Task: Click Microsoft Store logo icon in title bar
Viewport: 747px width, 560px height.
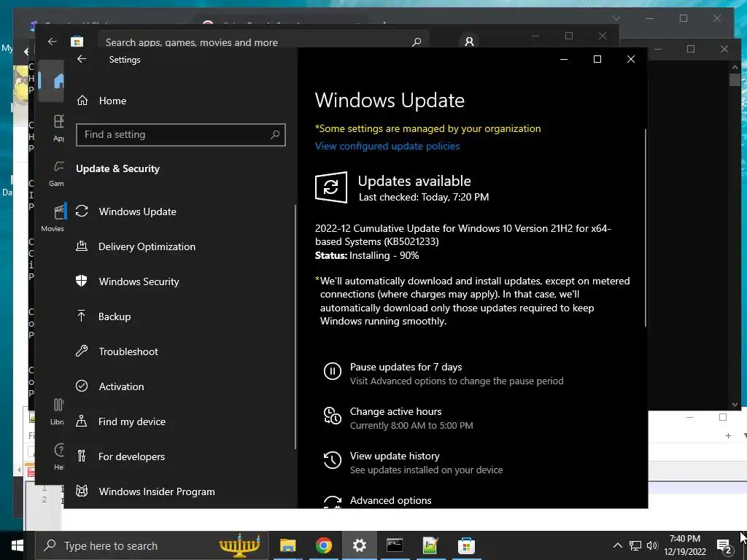Action: (77, 42)
